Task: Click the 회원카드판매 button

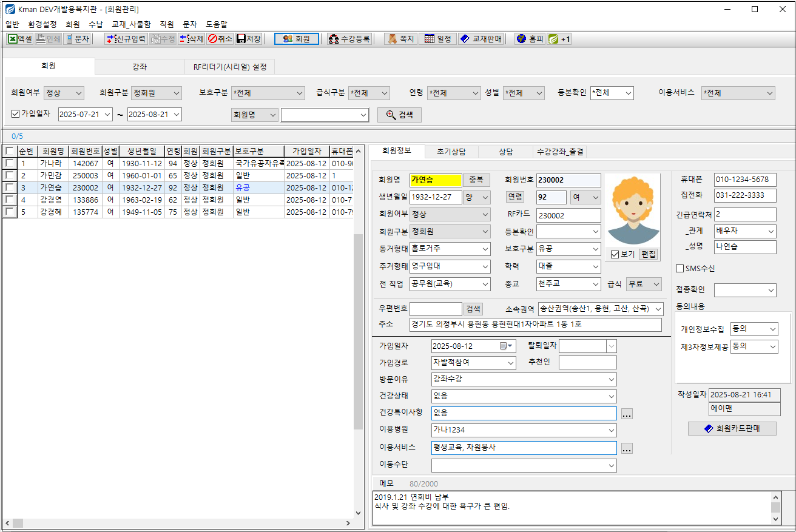Action: click(x=732, y=428)
